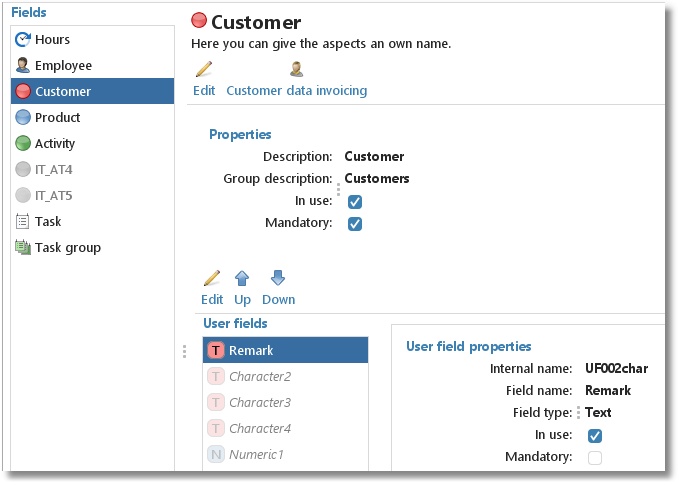Click the Fields panel heading
This screenshot has height=485, width=679.
coord(29,13)
